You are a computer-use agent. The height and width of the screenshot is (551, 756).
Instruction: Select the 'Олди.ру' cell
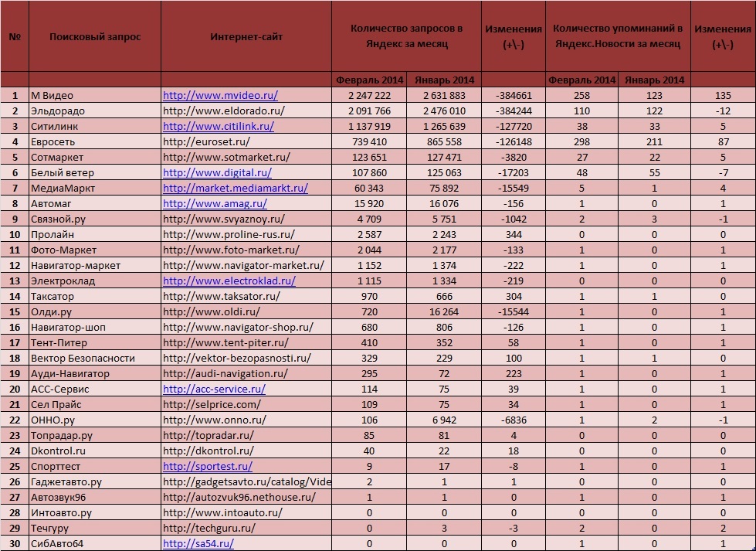click(95, 311)
